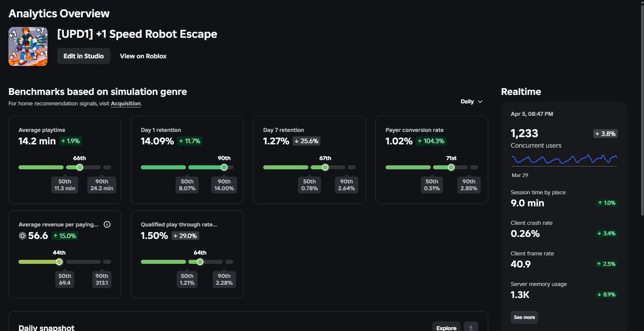Click the 2.5% frame rate change badge
Image resolution: width=644 pixels, height=331 pixels.
pyautogui.click(x=606, y=264)
